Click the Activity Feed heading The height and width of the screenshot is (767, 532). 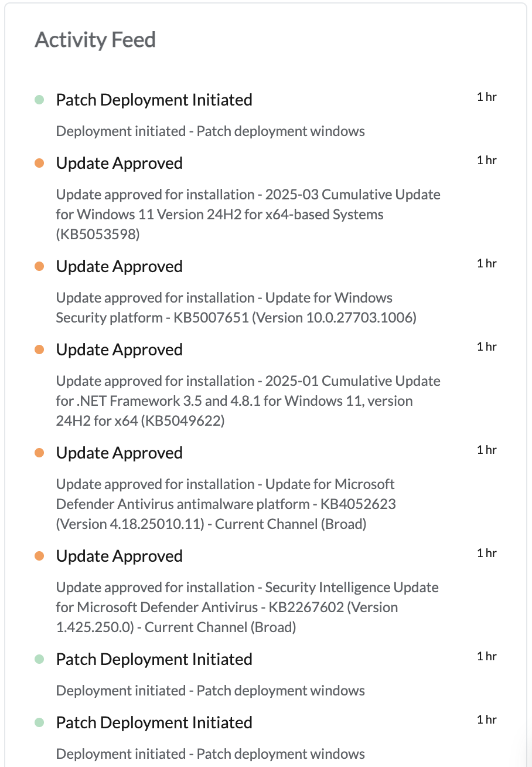coord(96,40)
